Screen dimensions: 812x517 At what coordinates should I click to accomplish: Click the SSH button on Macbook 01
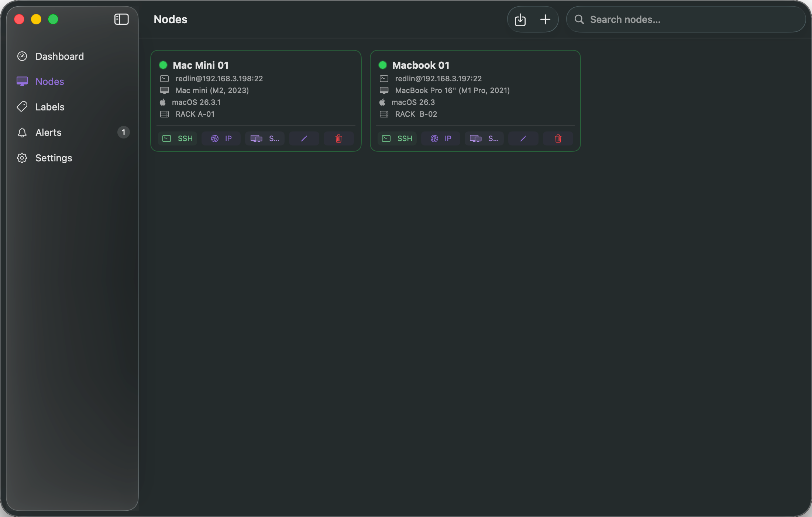click(397, 138)
